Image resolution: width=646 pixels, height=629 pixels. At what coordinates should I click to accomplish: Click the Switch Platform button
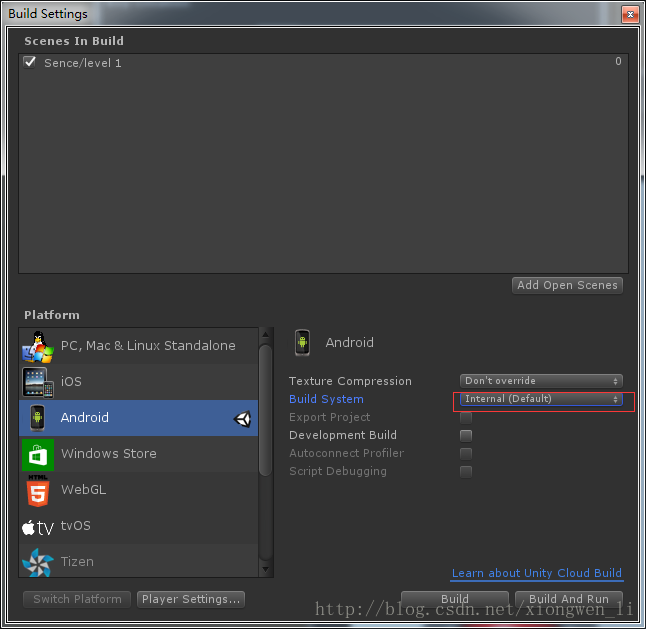point(77,599)
